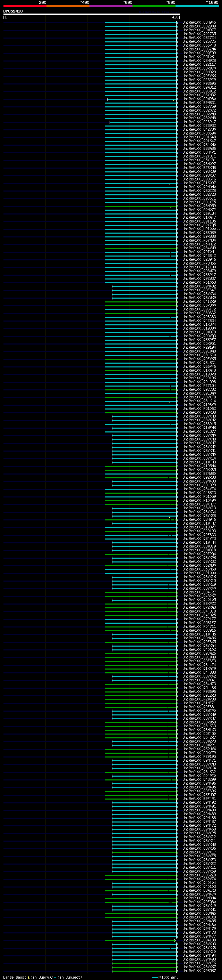
Task: Click the alignment bar for UniRef100_O23947
Action: coord(144,122)
